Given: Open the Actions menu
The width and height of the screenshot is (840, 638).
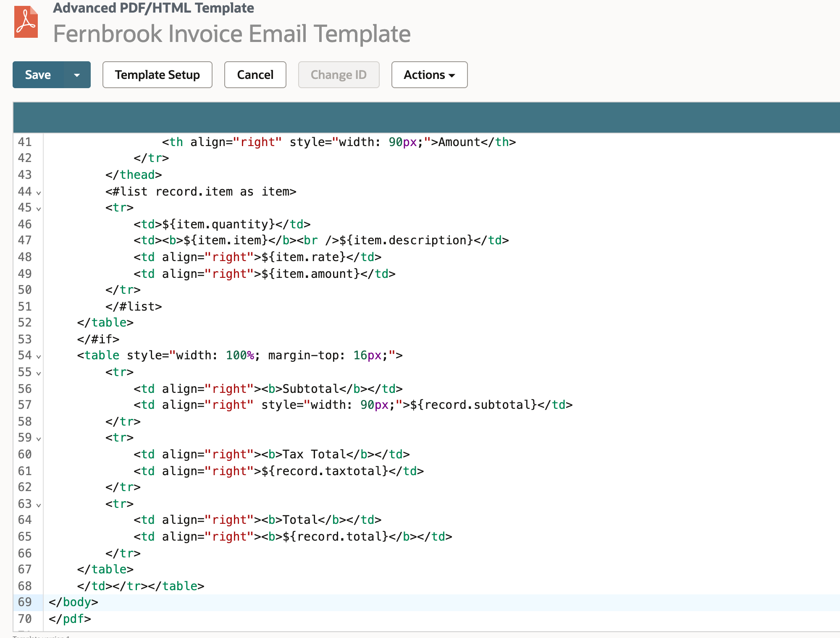Looking at the screenshot, I should [x=429, y=75].
